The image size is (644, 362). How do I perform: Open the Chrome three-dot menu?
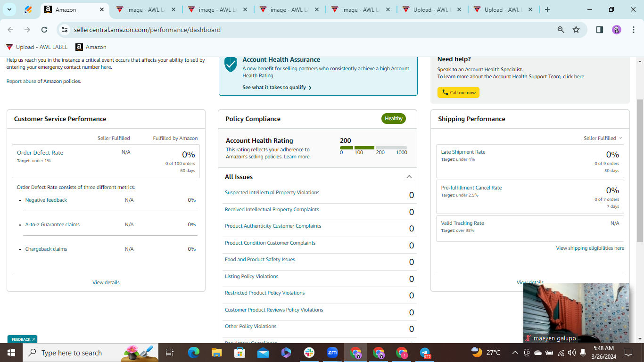coord(634,30)
